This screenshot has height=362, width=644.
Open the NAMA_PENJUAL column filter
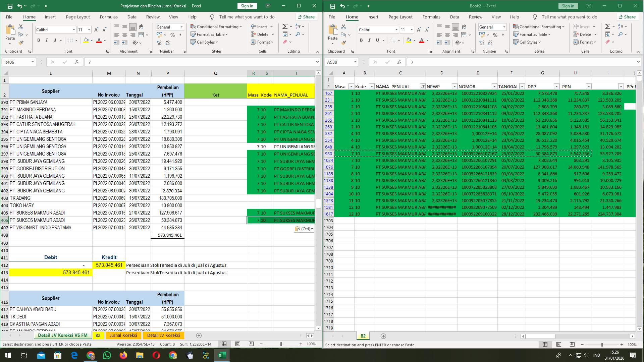(422, 86)
